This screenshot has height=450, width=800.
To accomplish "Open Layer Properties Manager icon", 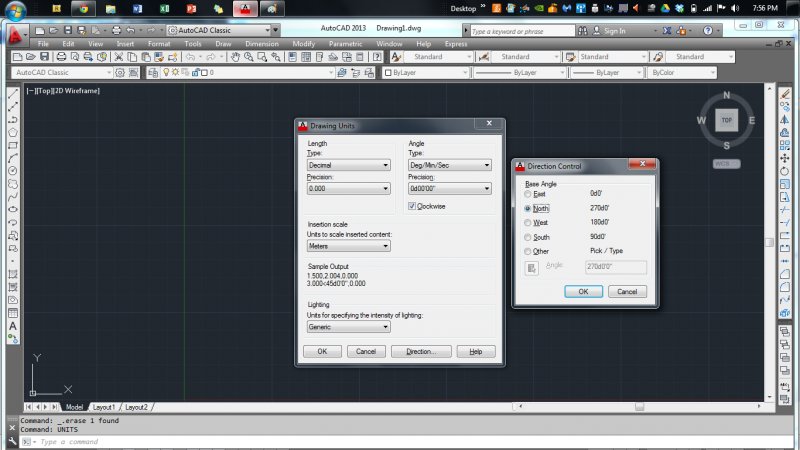I will [x=153, y=72].
